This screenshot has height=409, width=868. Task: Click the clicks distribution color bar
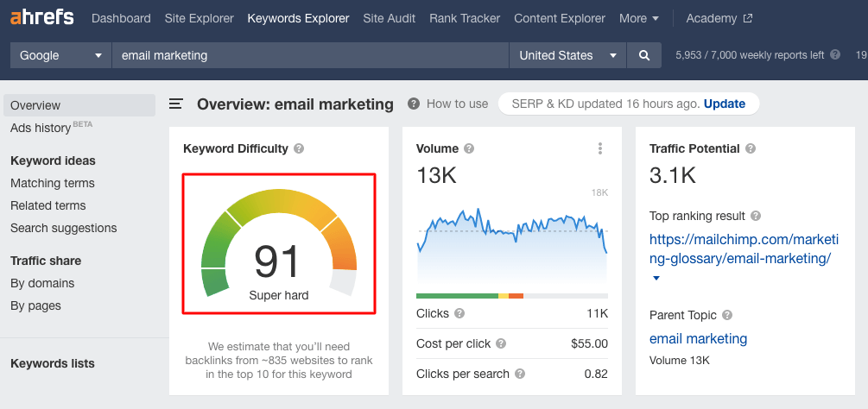click(x=511, y=296)
